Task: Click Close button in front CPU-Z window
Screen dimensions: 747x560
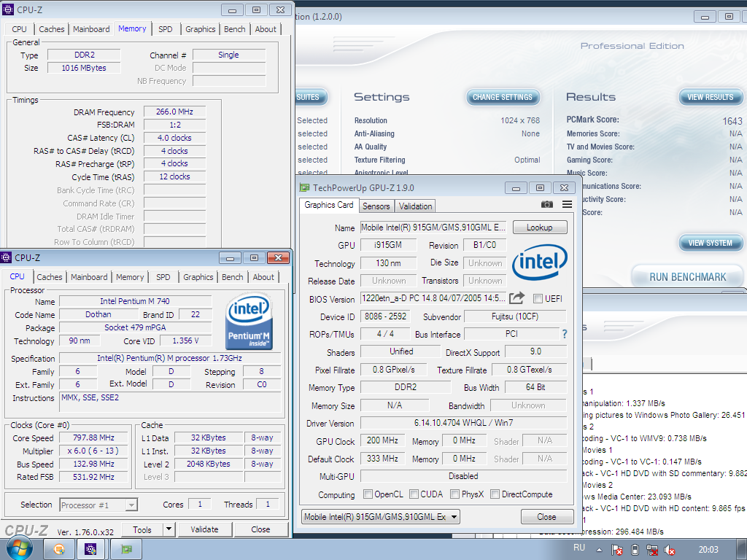Action: [260, 529]
